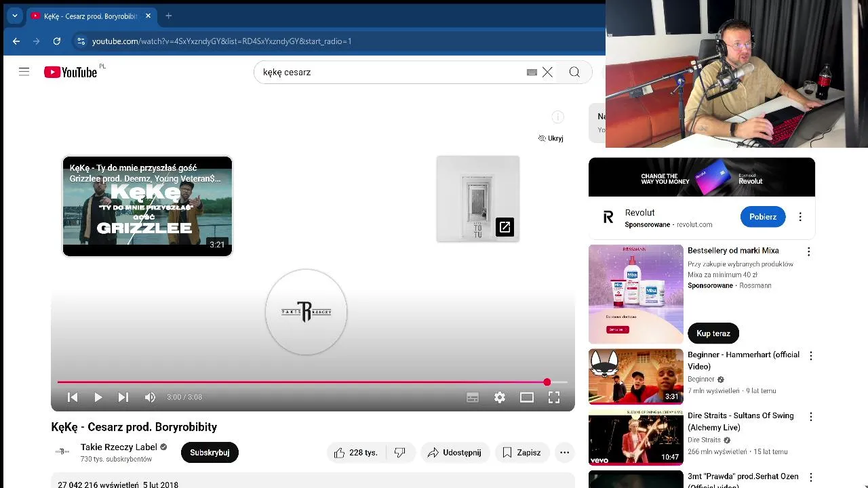Skip to the previous video
This screenshot has height=488, width=868.
click(x=73, y=397)
